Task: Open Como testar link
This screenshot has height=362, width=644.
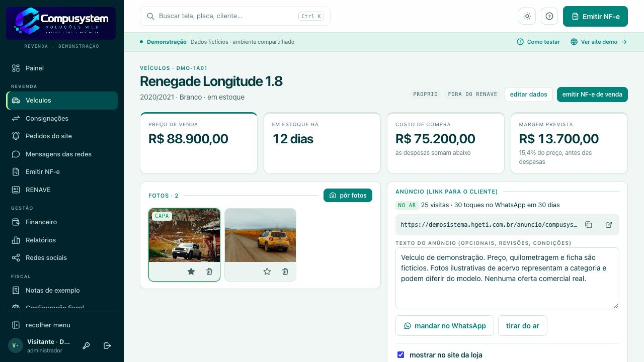Action: pyautogui.click(x=538, y=42)
